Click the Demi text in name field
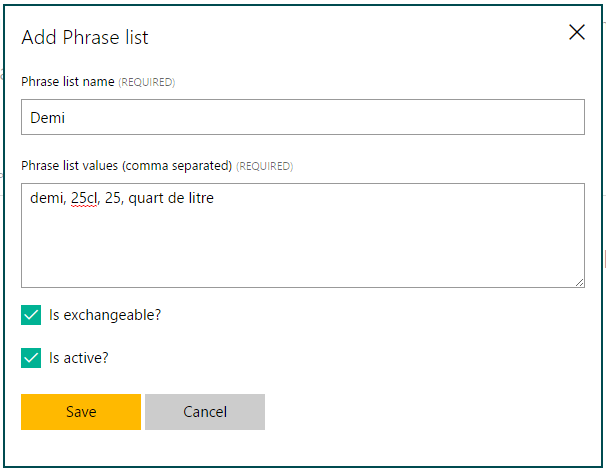Viewport: 606px width, 473px height. (47, 117)
